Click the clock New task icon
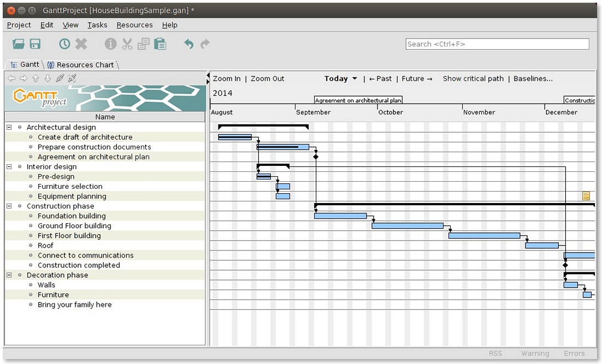 (64, 44)
